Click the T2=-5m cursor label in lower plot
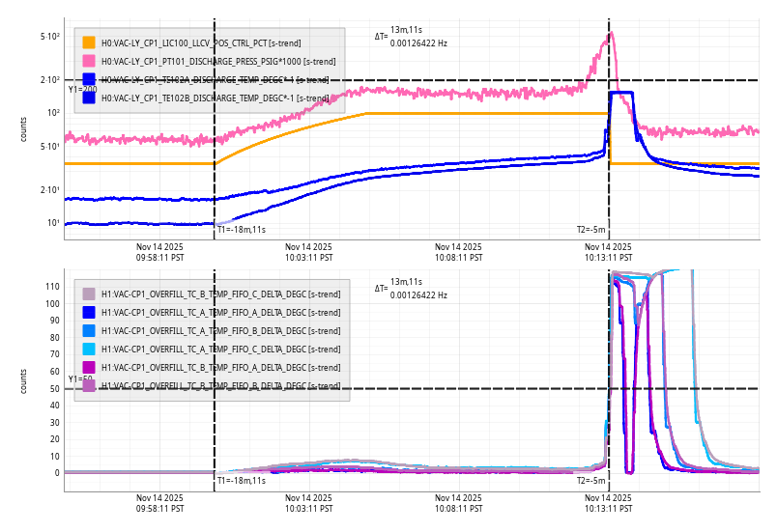Image resolution: width=777 pixels, height=532 pixels. point(590,480)
